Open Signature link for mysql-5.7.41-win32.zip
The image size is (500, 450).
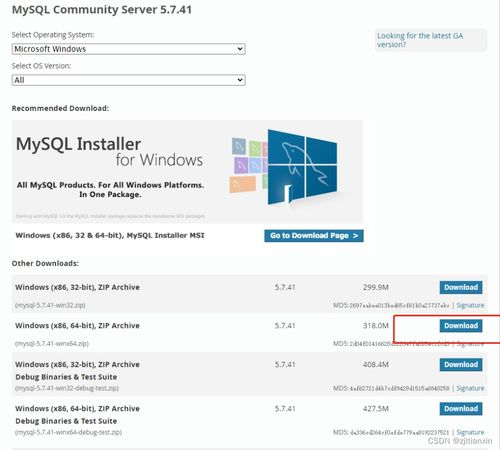pyautogui.click(x=470, y=305)
